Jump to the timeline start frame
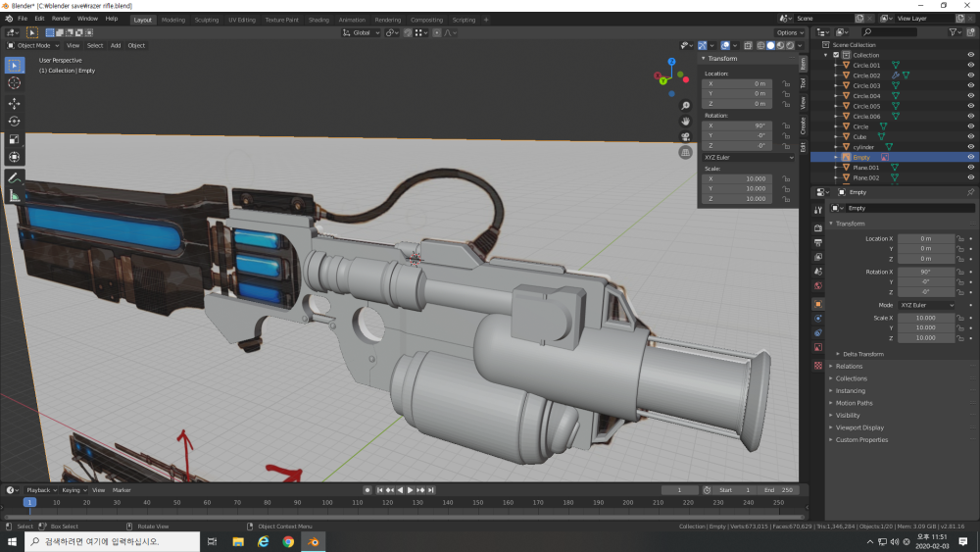Image resolution: width=980 pixels, height=552 pixels. pos(379,490)
